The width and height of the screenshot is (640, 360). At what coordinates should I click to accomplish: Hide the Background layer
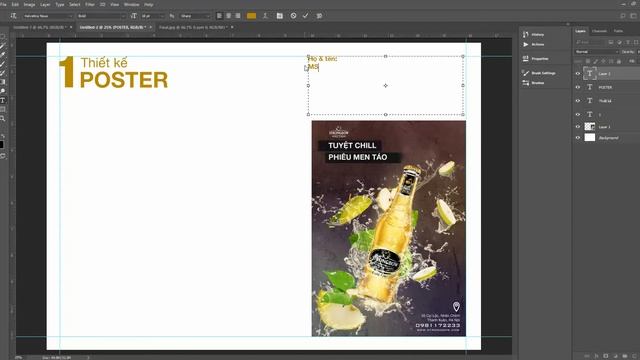click(578, 138)
